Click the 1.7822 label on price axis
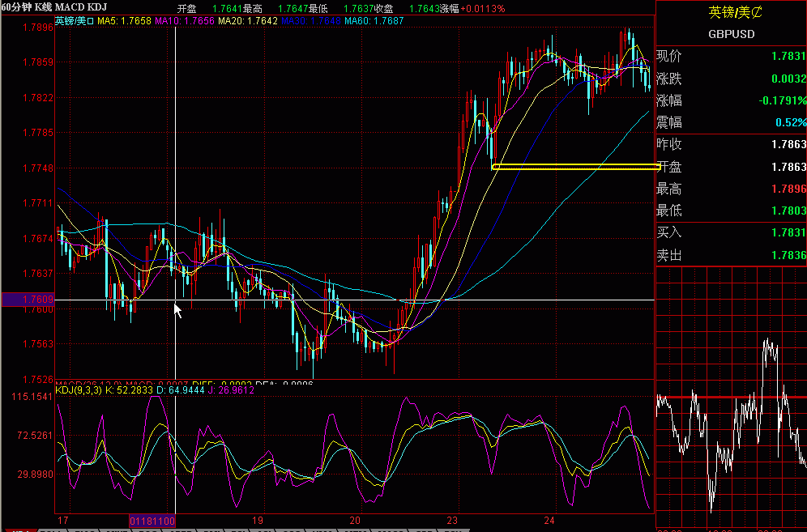The image size is (807, 532). tap(38, 98)
